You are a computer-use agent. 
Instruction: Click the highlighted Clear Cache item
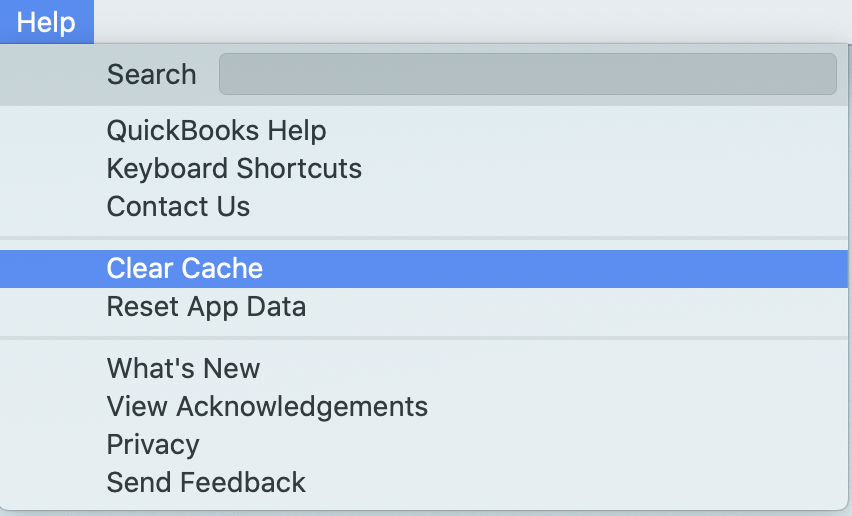point(185,268)
